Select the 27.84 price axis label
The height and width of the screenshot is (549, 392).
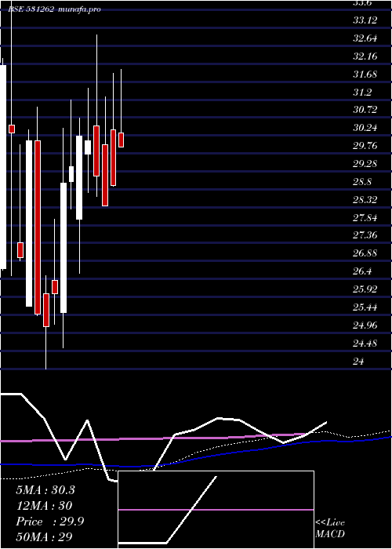click(x=365, y=218)
